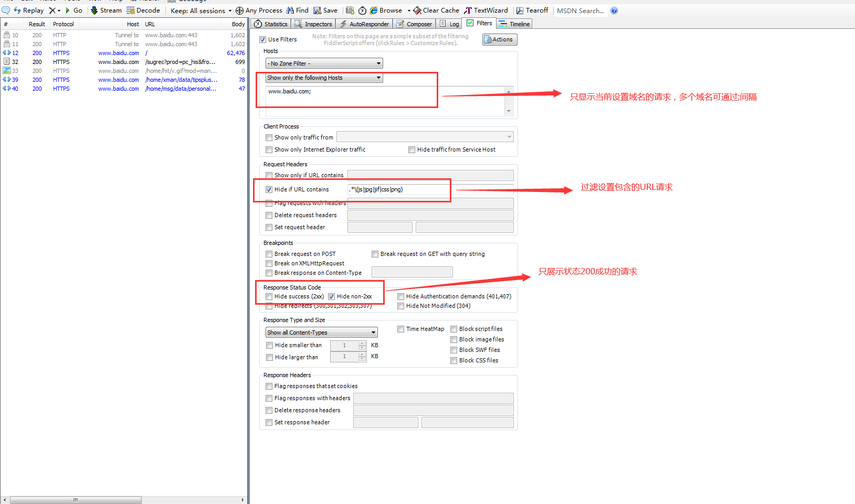Click the timer clock toolbar icon
Screen dimensions: 855x504
362,10
